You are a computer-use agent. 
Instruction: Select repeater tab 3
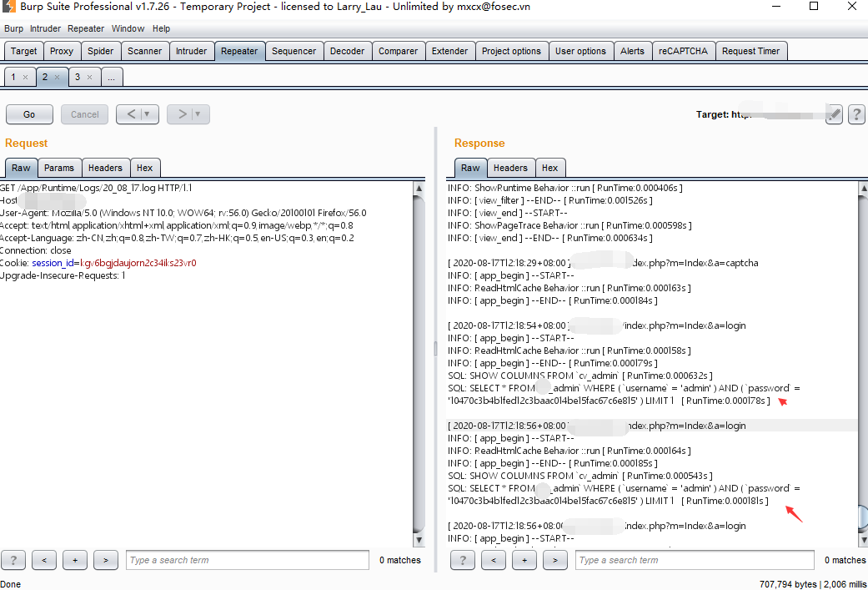click(78, 77)
